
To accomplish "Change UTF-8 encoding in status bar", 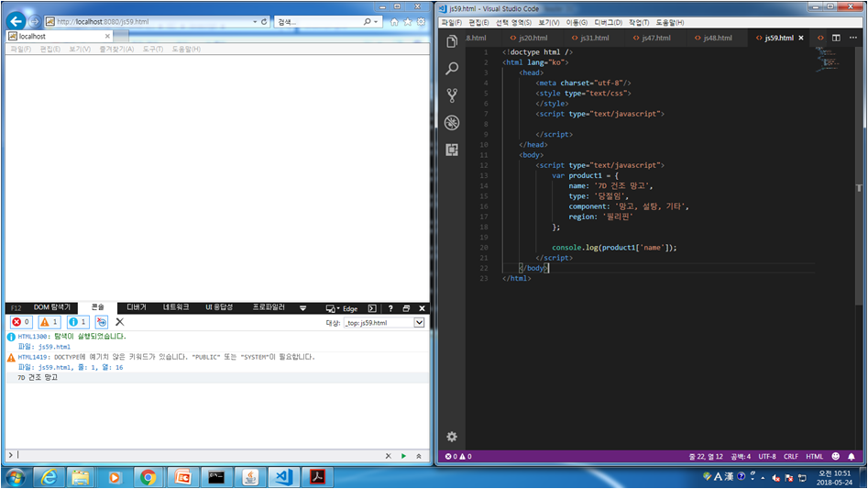I will point(766,456).
